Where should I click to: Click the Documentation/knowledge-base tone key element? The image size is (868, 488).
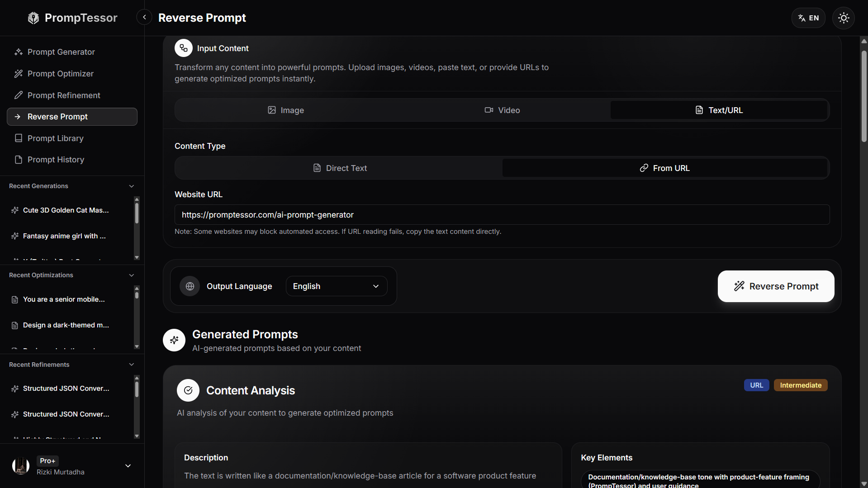coord(700,479)
